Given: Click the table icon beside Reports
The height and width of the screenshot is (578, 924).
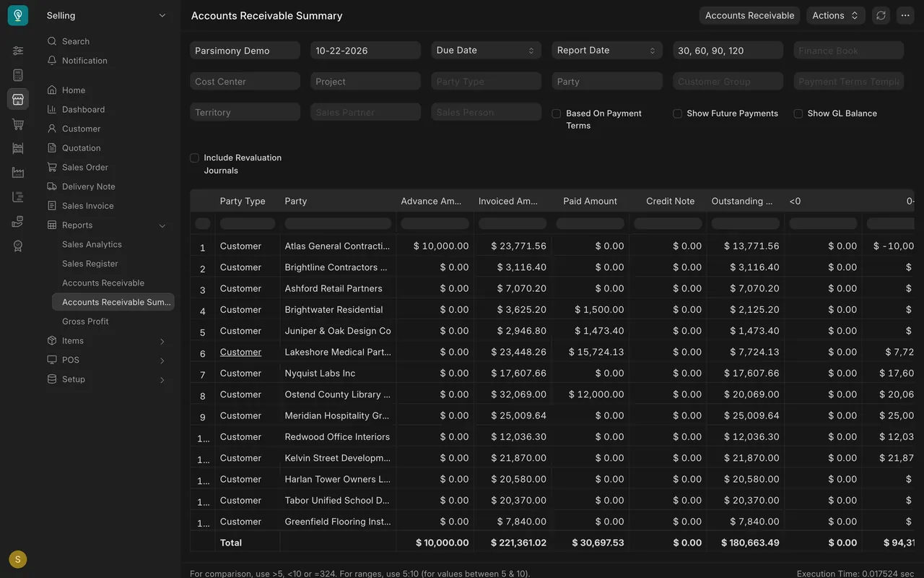Looking at the screenshot, I should click(52, 225).
